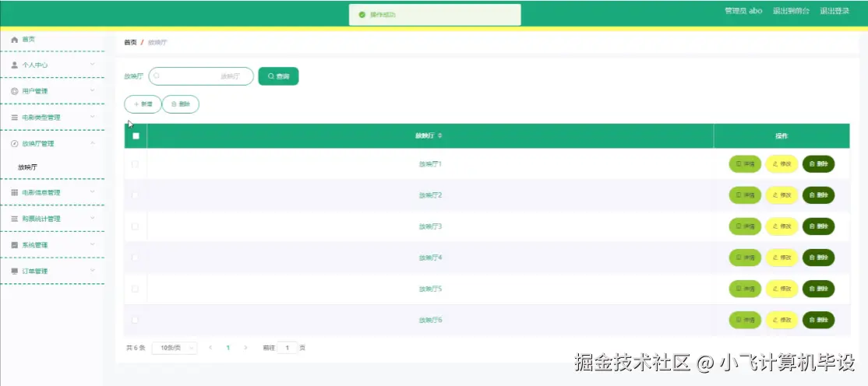Viewport: 868px width, 386px height.
Task: Click yellow 修改 edit button for 放映厅2
Action: (x=782, y=195)
